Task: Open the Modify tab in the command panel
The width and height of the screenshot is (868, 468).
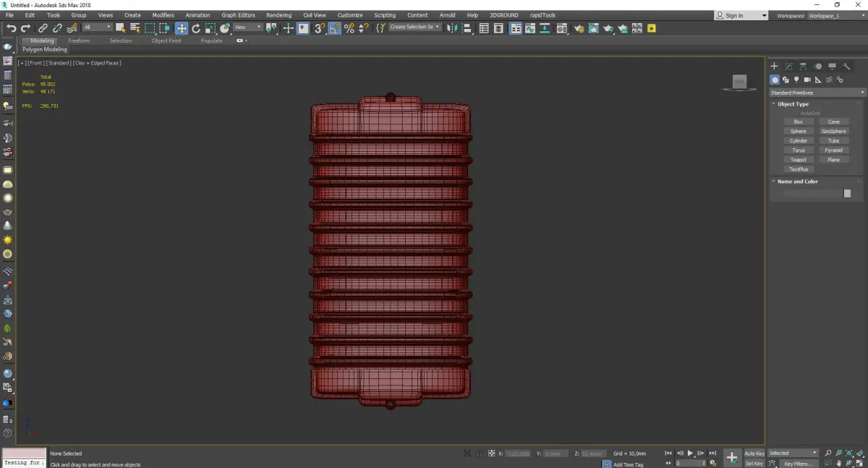Action: (789, 67)
